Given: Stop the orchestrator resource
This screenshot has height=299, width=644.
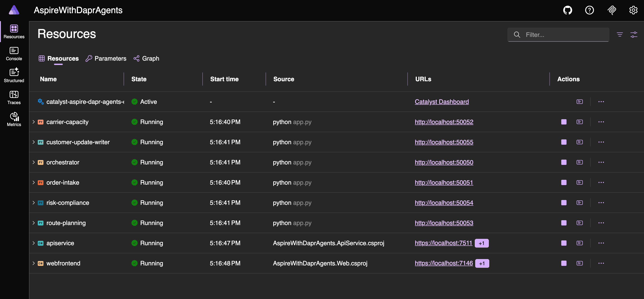Looking at the screenshot, I should pos(564,162).
